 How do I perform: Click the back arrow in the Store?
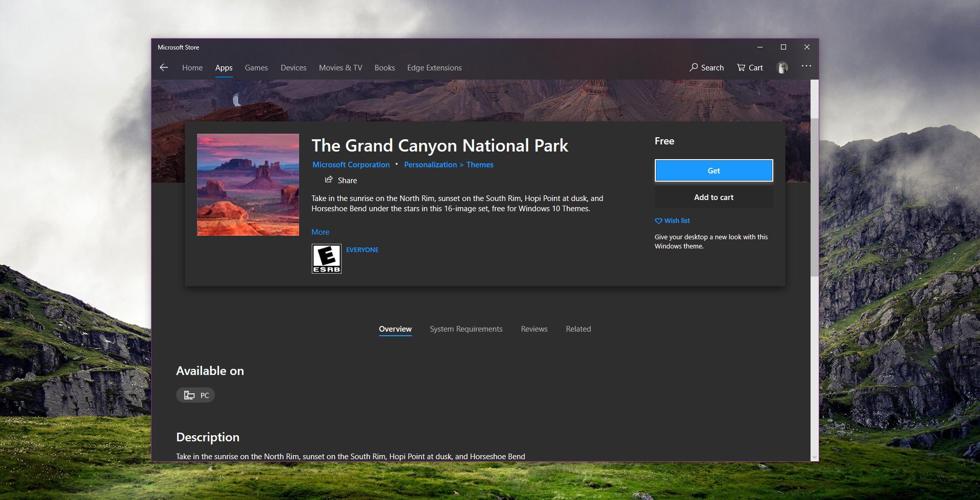coord(164,67)
